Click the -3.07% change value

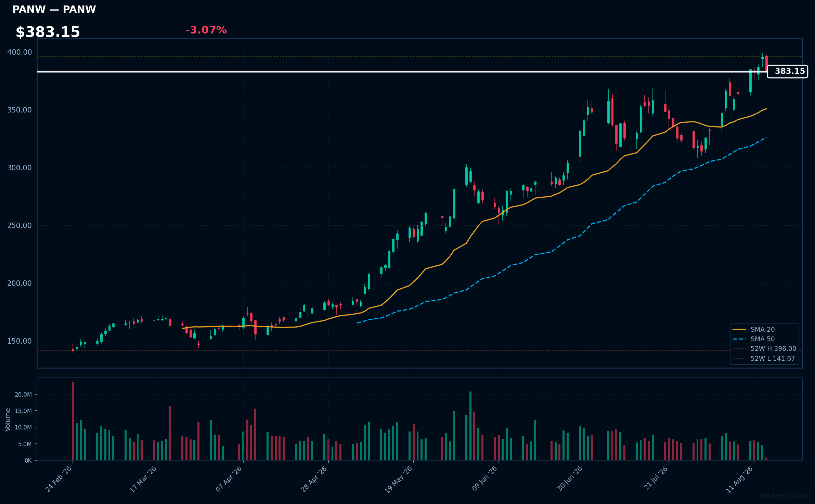(206, 30)
